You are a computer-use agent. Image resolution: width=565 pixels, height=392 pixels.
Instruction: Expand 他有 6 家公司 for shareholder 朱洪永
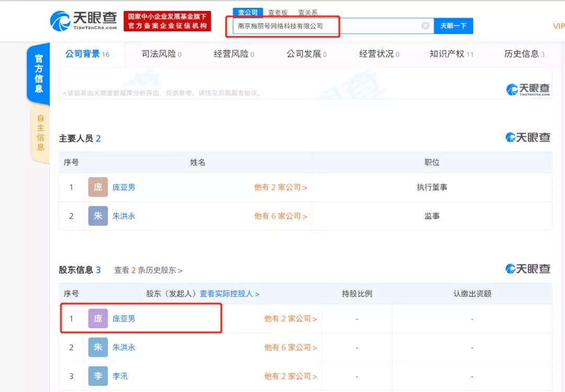click(290, 348)
